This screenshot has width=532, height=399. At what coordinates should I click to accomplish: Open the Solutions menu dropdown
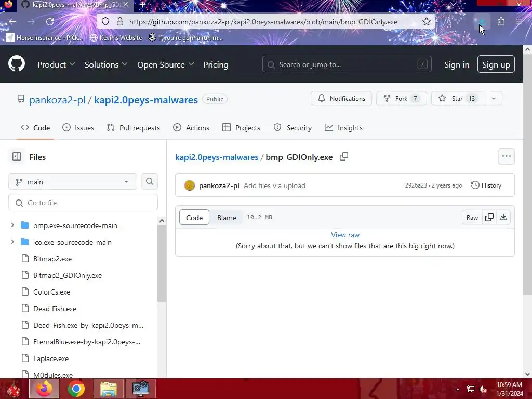(105, 64)
